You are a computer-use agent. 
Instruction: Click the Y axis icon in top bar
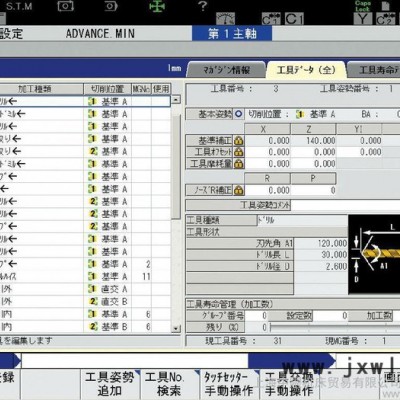point(363,19)
